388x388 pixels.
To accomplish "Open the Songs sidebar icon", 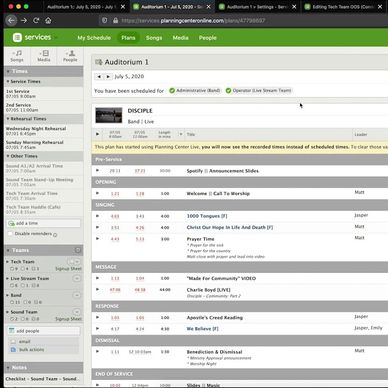I will tap(17, 56).
